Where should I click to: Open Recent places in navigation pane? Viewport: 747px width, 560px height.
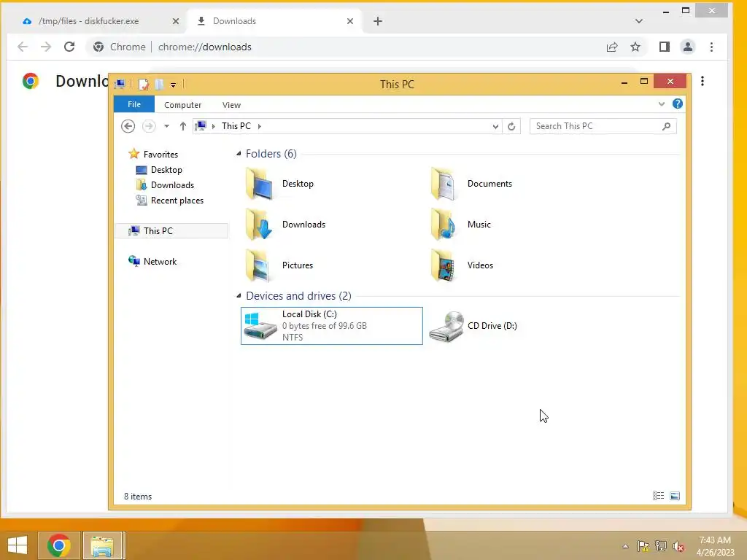coord(170,201)
